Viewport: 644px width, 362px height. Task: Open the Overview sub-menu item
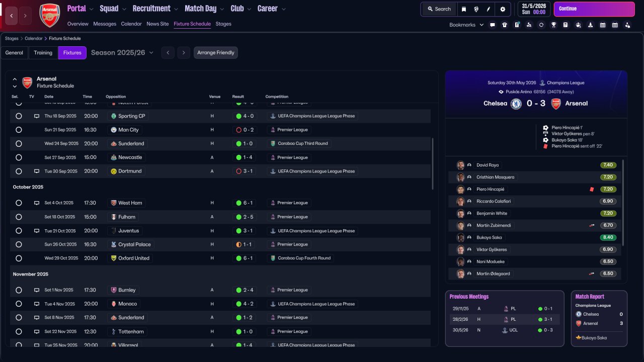tap(78, 24)
